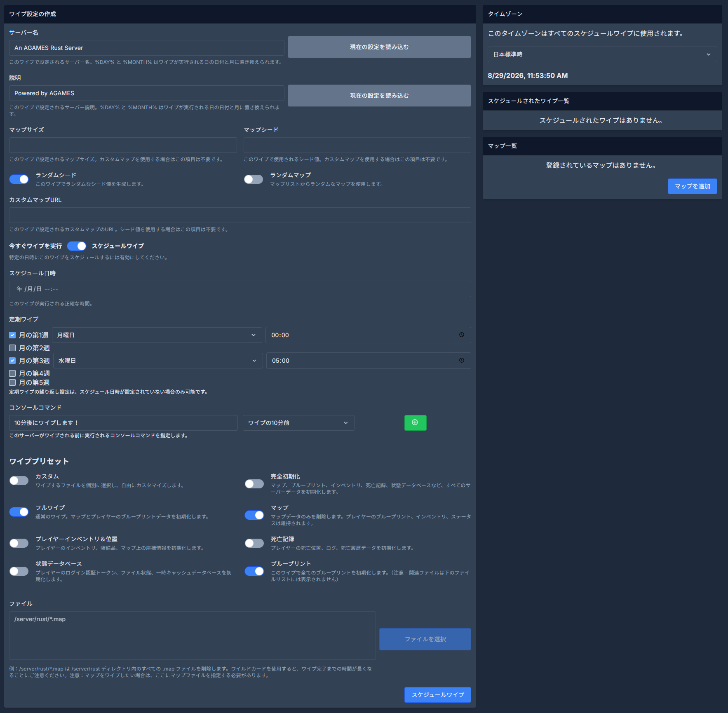
Task: Toggle the スケジュールワイプ switch
Action: 77,246
